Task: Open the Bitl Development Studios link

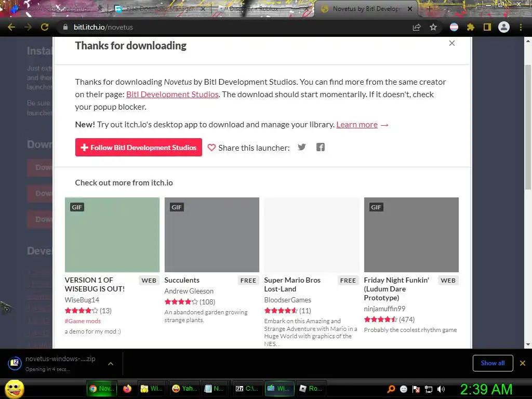Action: tap(172, 95)
